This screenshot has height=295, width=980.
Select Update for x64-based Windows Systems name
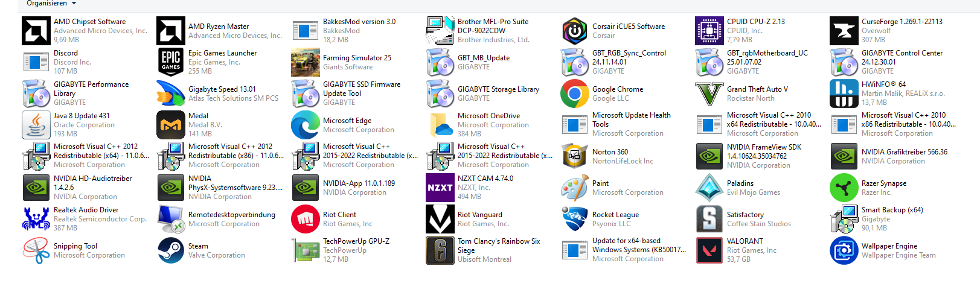[x=639, y=245]
